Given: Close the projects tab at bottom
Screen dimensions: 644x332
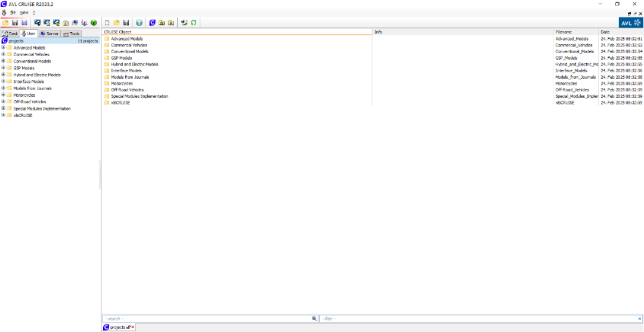Looking at the screenshot, I should (x=133, y=327).
